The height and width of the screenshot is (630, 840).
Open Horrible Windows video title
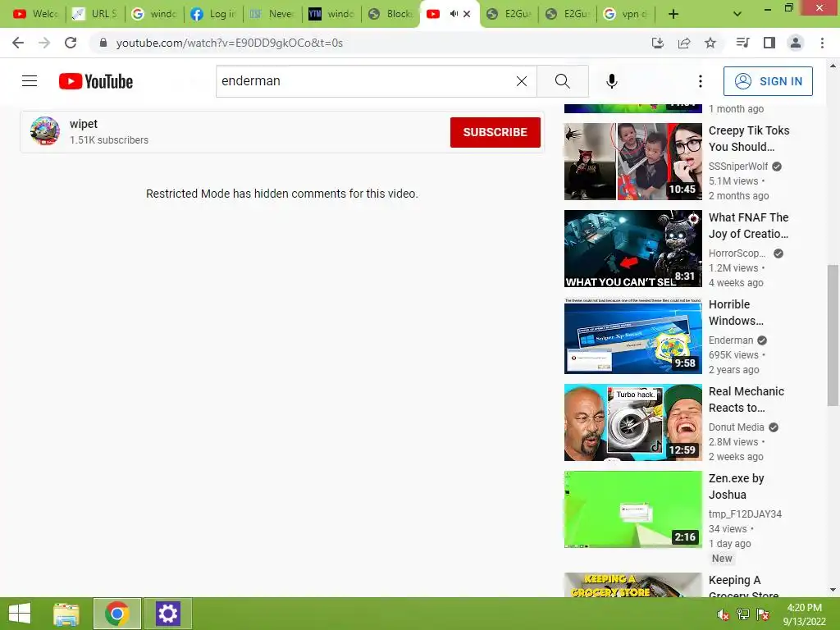736,313
